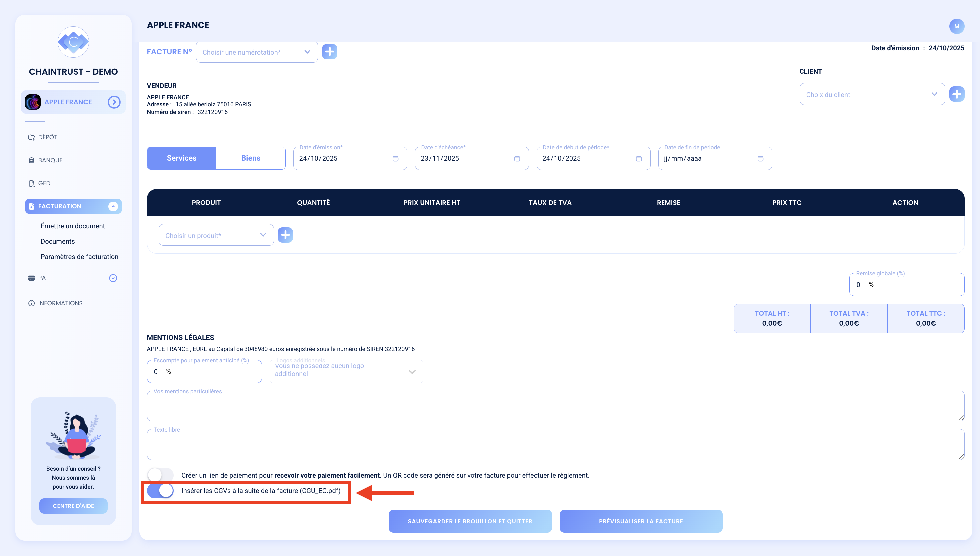Viewport: 980px width, 556px height.
Task: Click the Vos mentions particulières text area
Action: pyautogui.click(x=555, y=406)
